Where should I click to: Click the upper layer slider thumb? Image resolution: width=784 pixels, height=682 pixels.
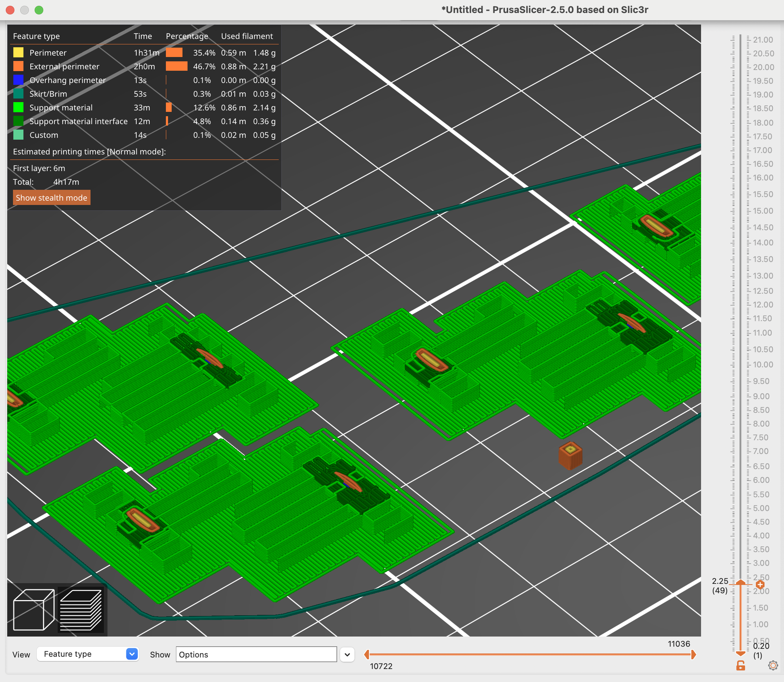click(740, 582)
